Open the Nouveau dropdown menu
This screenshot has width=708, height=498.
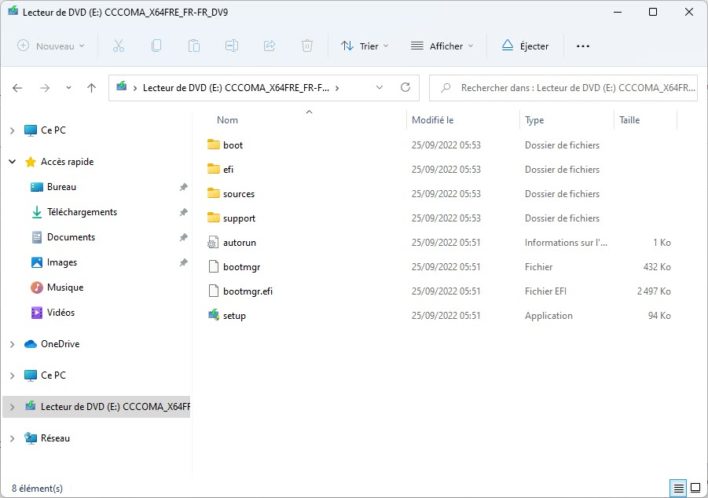click(x=52, y=46)
